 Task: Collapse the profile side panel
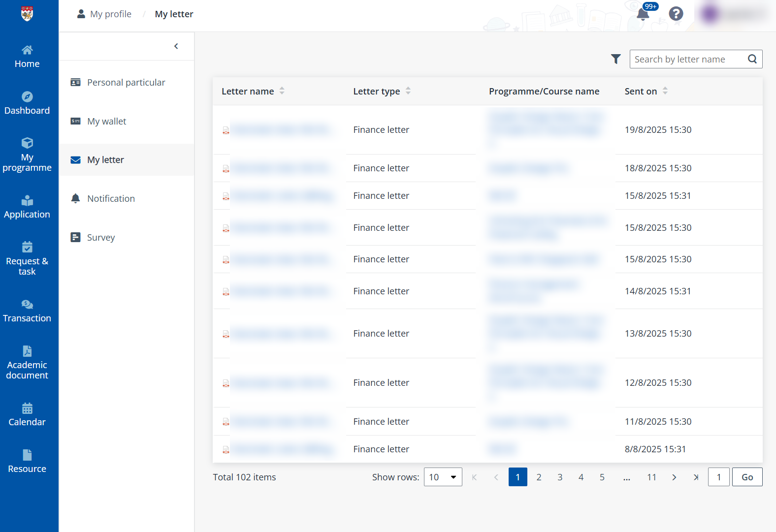(176, 46)
